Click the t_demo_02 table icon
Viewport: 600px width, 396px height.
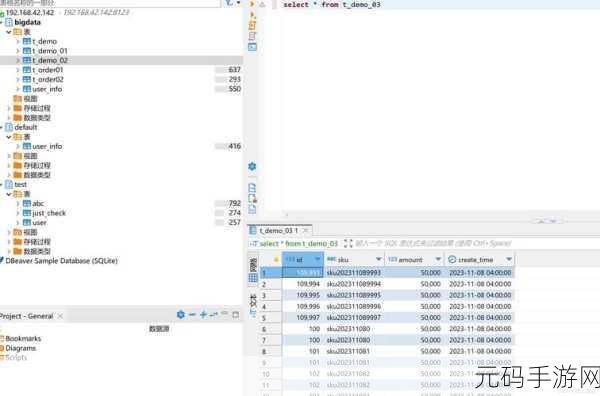click(27, 60)
